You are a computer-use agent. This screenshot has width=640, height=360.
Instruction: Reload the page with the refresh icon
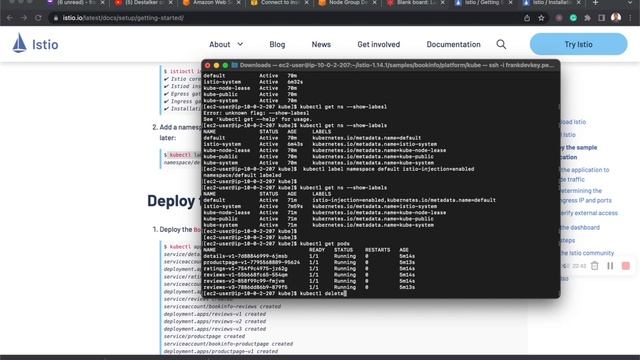(38, 18)
